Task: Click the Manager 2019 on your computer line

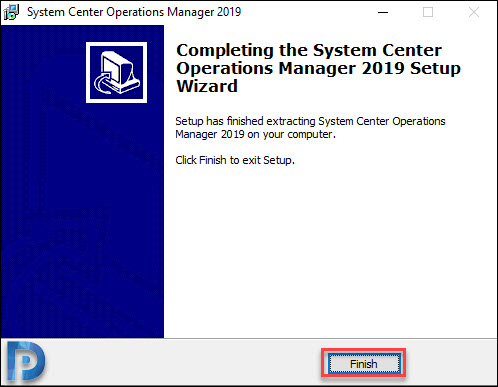Action: [x=255, y=134]
